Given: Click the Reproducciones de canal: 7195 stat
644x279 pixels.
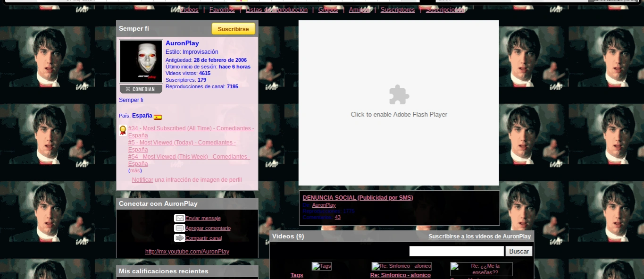Looking at the screenshot, I should click(x=202, y=86).
